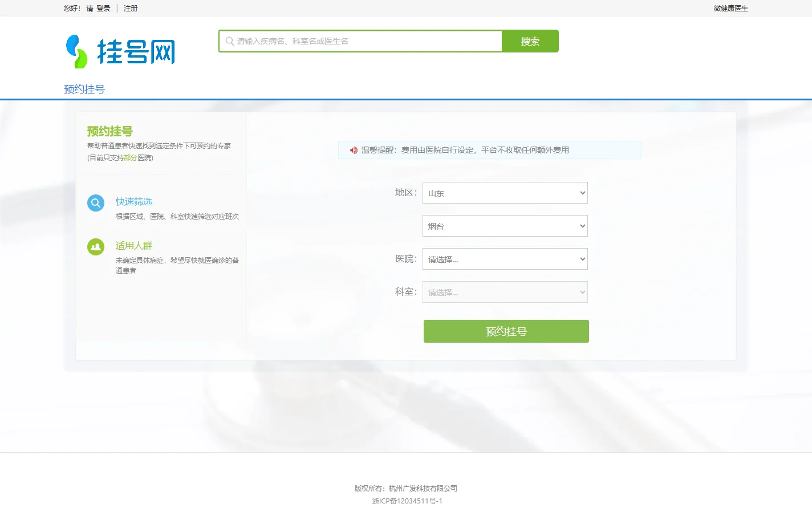
Task: Click the 医院： label
Action: coord(406,259)
